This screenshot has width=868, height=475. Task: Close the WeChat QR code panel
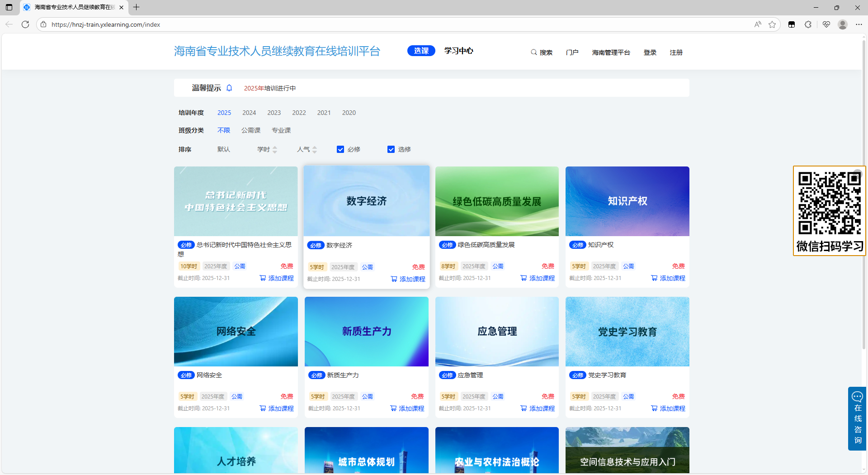858,174
